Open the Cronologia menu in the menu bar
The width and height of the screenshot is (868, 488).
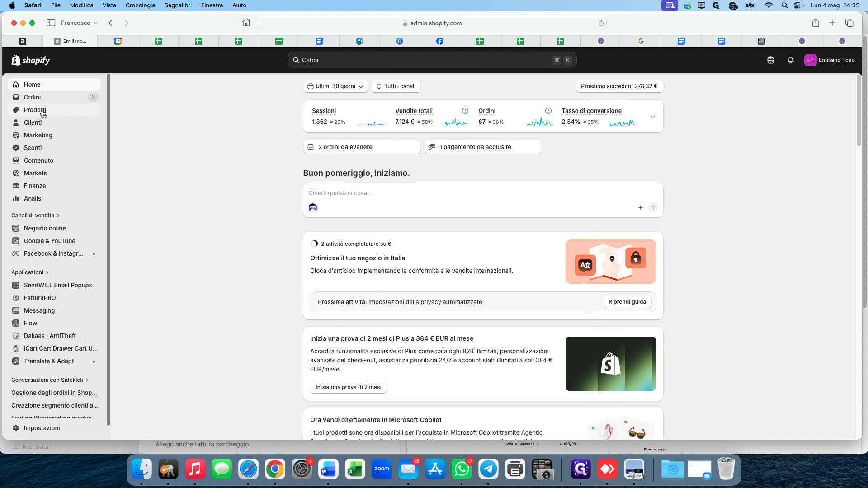[140, 5]
